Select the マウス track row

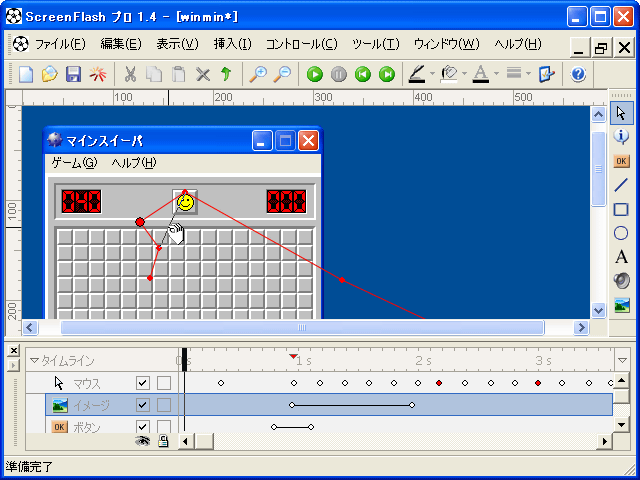[x=319, y=383]
